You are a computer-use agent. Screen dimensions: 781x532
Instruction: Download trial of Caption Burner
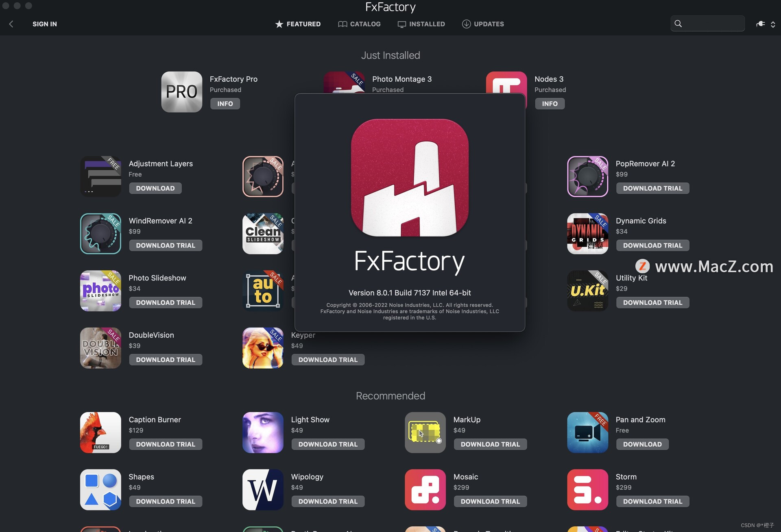pyautogui.click(x=166, y=444)
